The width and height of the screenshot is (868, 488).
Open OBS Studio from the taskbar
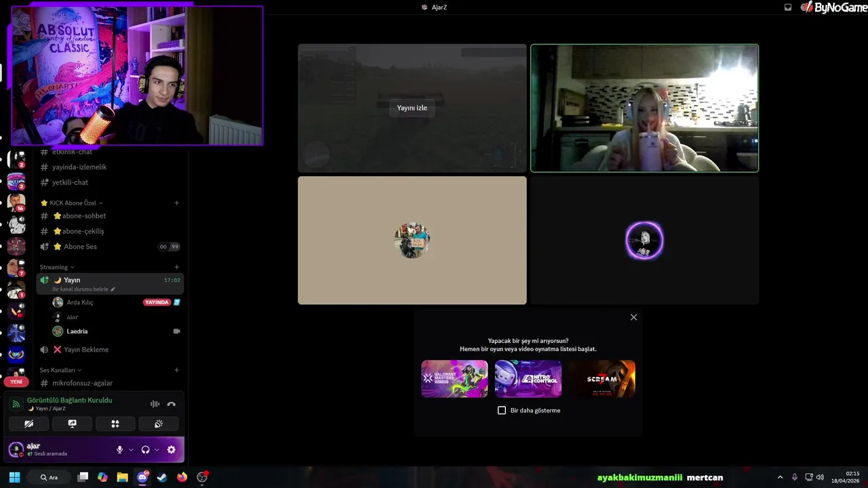pos(202,477)
